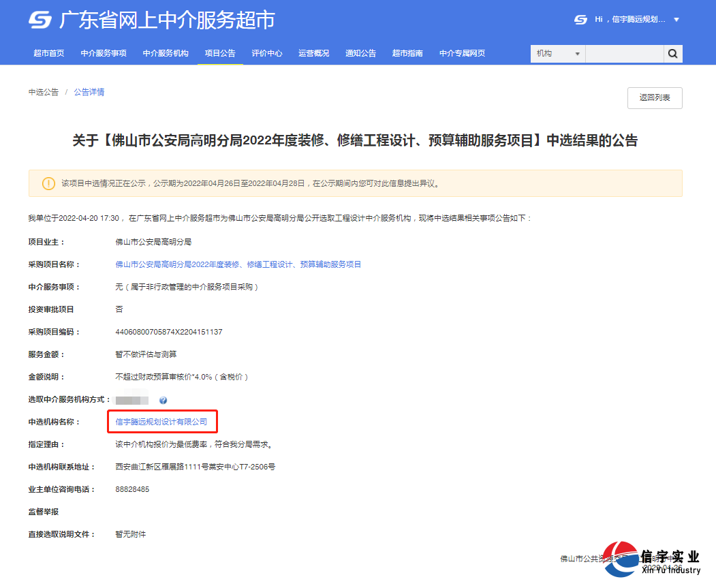Click the magnifier search icon
Image resolution: width=716 pixels, height=588 pixels.
672,53
